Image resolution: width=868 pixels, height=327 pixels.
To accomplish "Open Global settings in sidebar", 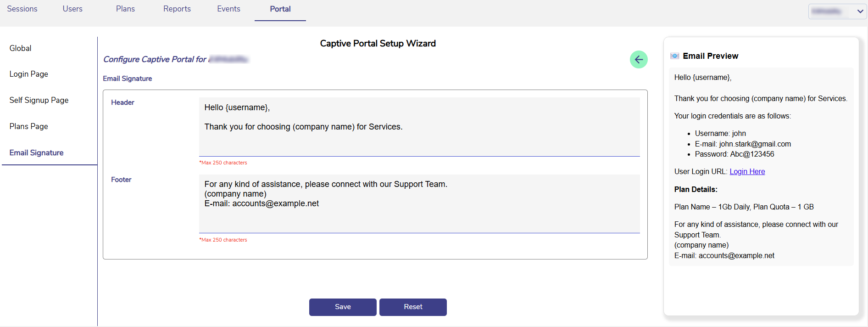I will [x=21, y=48].
